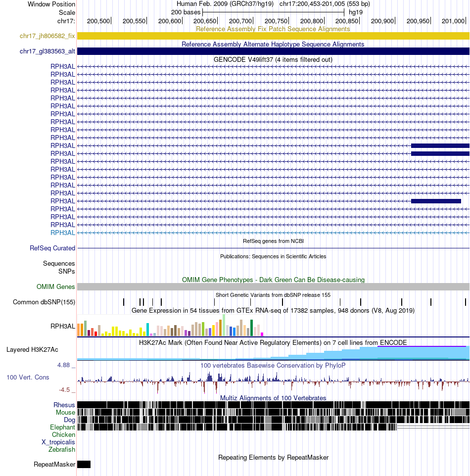Open Reference Assembly Fix Patch Sequence Alignments title
This screenshot has width=470, height=476.
(x=273, y=29)
